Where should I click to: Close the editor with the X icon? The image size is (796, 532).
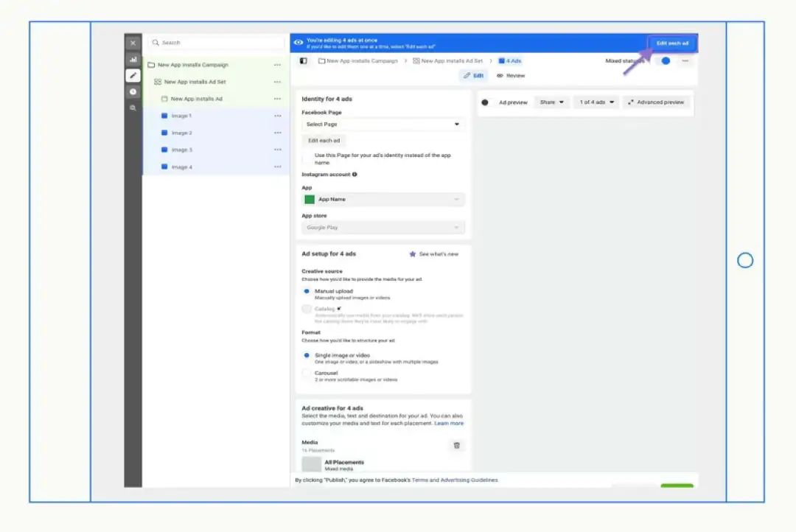pyautogui.click(x=133, y=43)
